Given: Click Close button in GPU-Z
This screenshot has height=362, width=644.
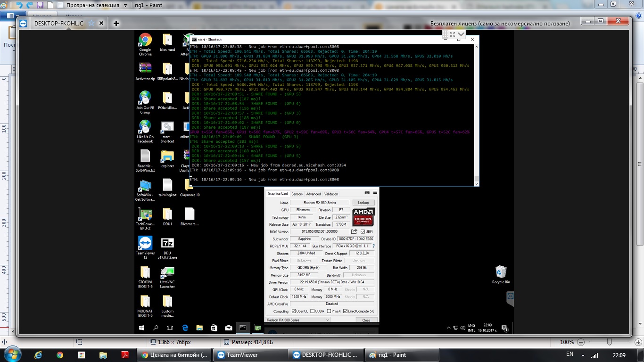Looking at the screenshot, I should point(366,320).
